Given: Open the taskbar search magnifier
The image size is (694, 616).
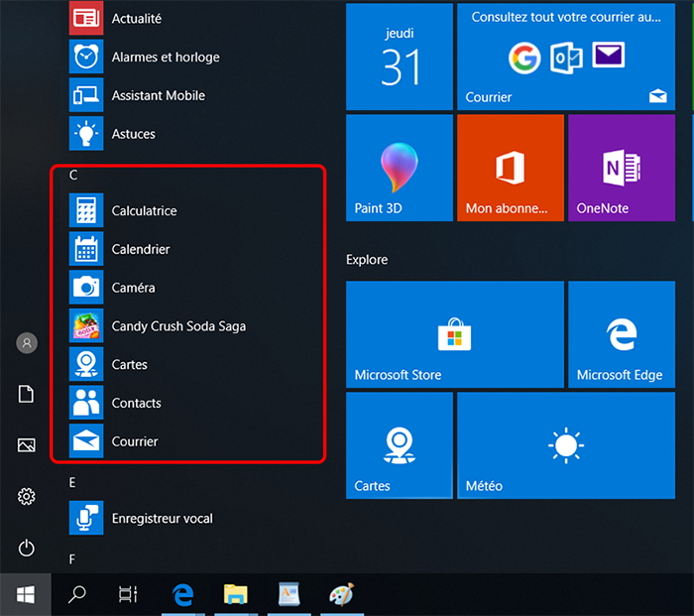Looking at the screenshot, I should pyautogui.click(x=77, y=594).
